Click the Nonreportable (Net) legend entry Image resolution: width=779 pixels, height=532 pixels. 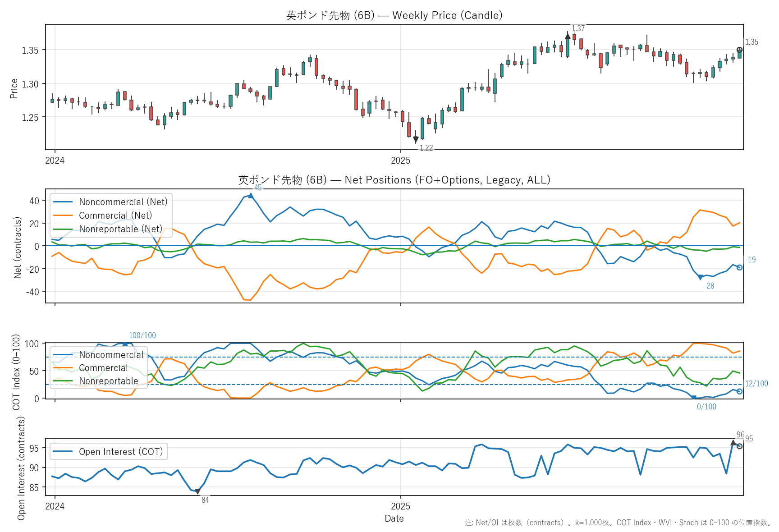coord(120,229)
